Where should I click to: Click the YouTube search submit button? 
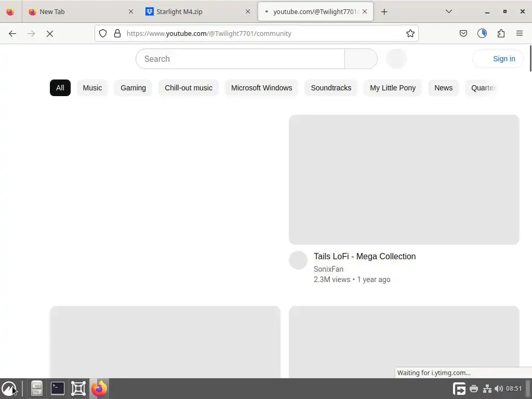[x=361, y=59]
